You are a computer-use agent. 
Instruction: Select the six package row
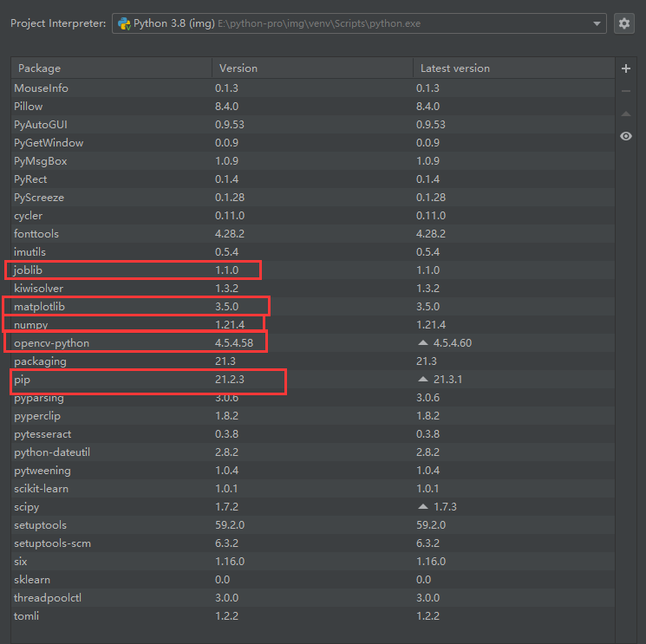pyautogui.click(x=313, y=562)
